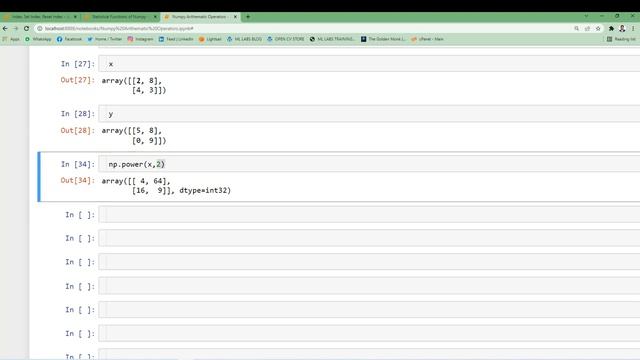Open the Feed | LinkedIn bookmark
Viewport: 640px width, 360px height.
(x=176, y=39)
